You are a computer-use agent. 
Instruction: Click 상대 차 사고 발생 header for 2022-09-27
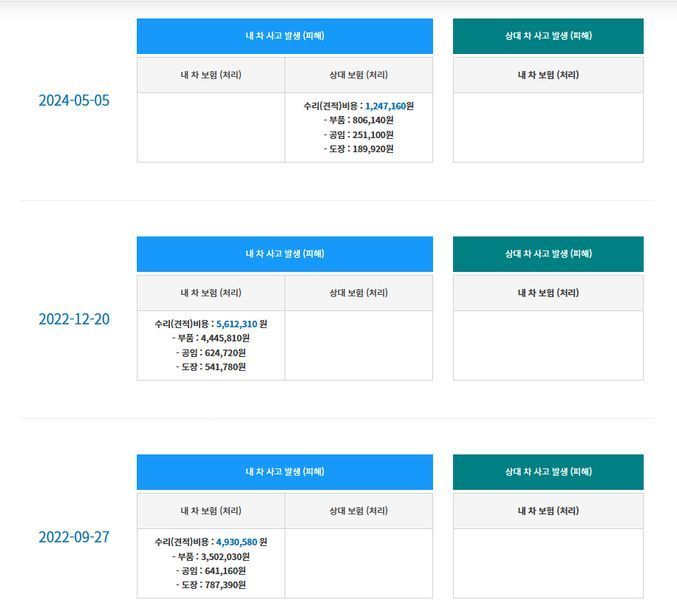[x=548, y=472]
